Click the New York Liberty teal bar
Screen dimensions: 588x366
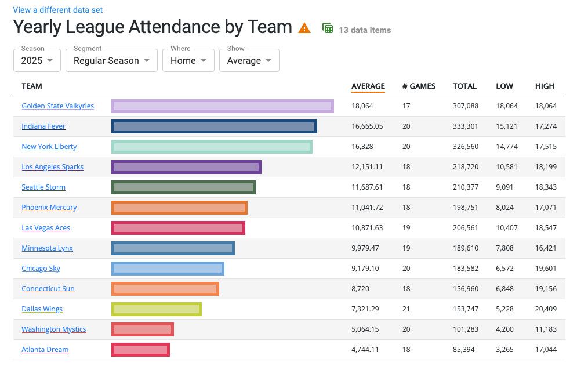(x=212, y=147)
